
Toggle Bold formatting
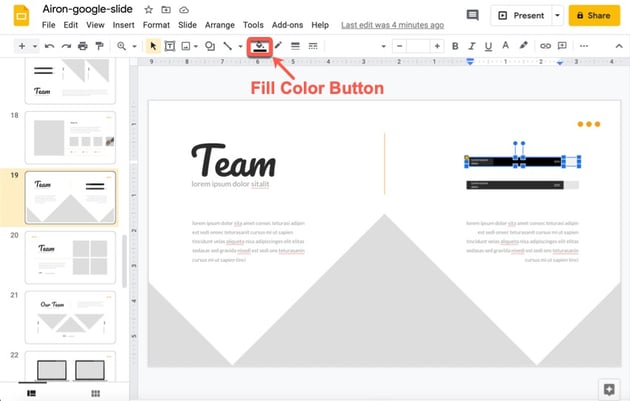[x=455, y=46]
